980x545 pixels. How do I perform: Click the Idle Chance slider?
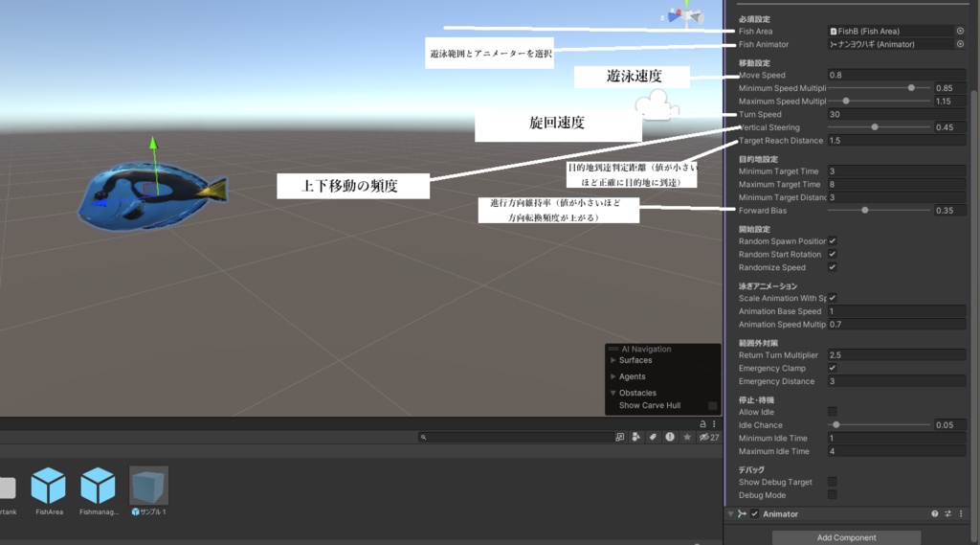(880, 425)
